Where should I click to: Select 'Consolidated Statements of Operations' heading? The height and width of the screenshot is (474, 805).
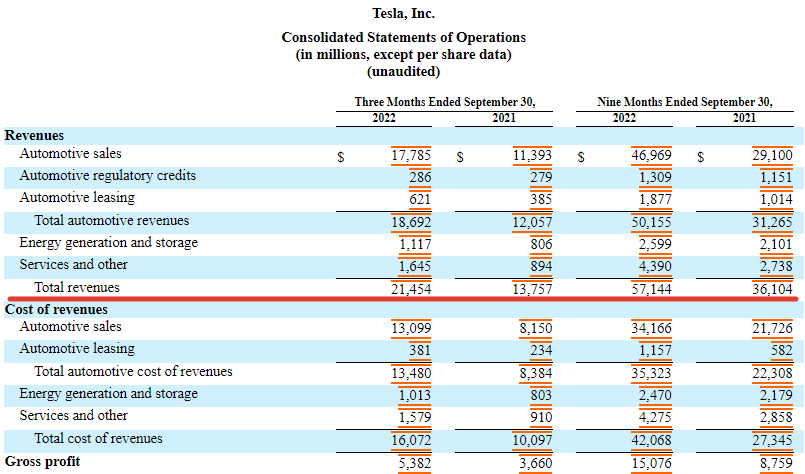(403, 37)
